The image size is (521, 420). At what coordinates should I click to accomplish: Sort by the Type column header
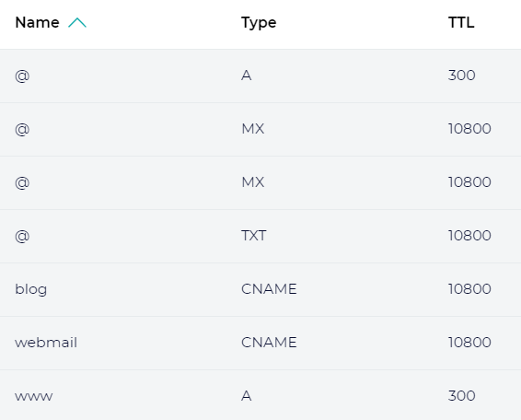(x=259, y=23)
